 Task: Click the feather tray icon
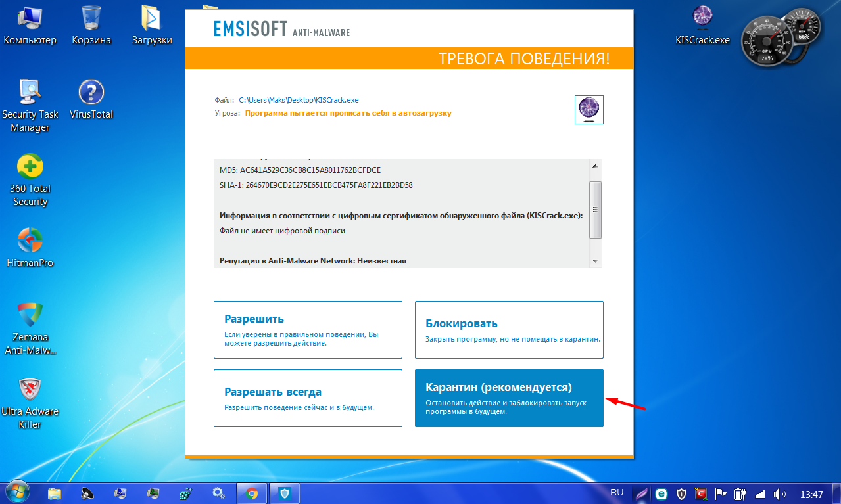(642, 493)
